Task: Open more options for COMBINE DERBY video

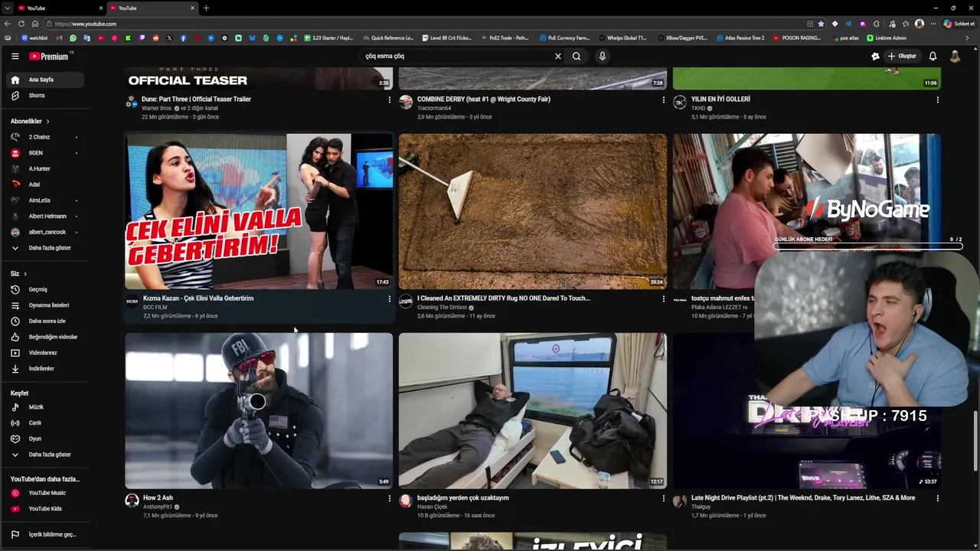Action: (663, 99)
